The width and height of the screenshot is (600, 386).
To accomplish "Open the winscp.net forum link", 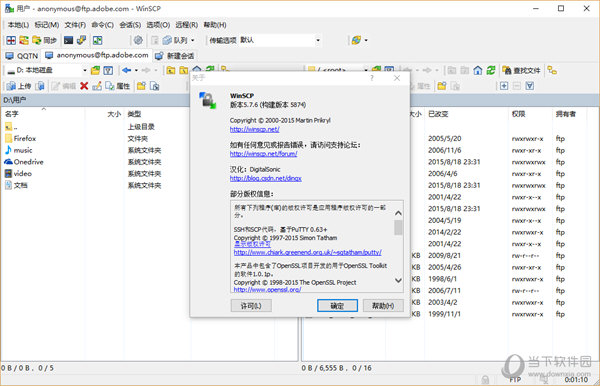I will coord(263,154).
